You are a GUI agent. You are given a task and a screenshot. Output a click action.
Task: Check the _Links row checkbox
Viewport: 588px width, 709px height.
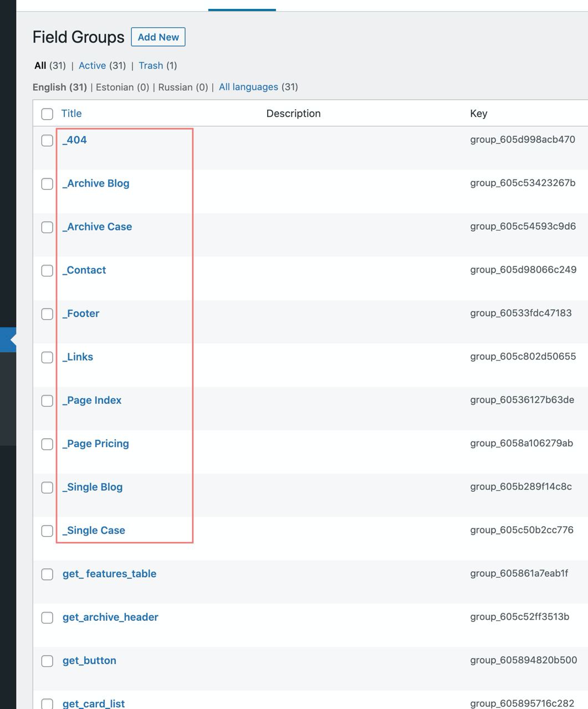47,358
